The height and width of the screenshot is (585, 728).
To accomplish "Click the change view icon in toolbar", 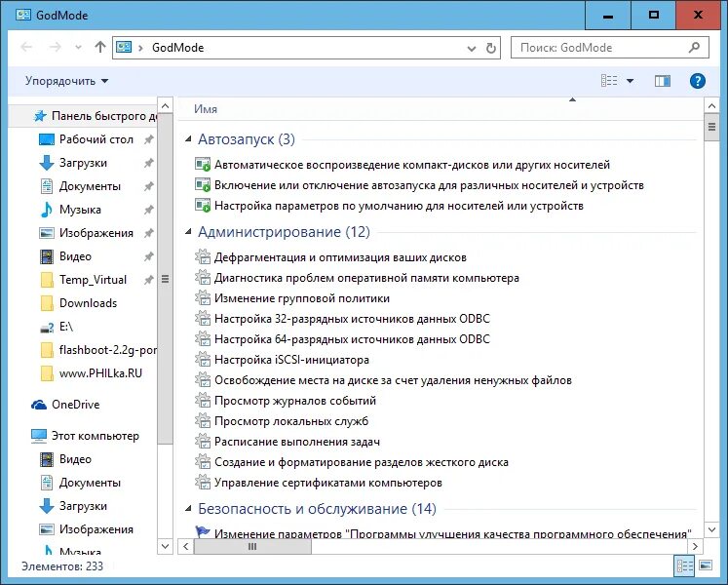I will point(609,81).
